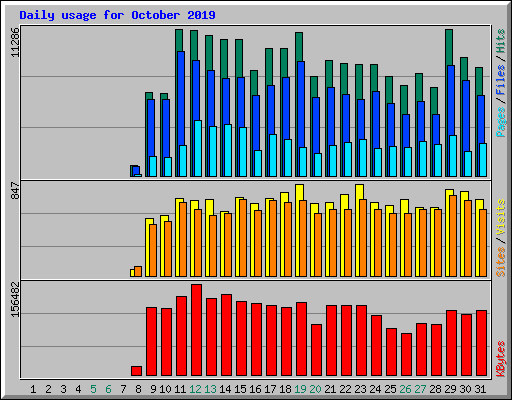The image size is (512, 400).
Task: Click the blue 'Files' legend label
Action: 501,79
